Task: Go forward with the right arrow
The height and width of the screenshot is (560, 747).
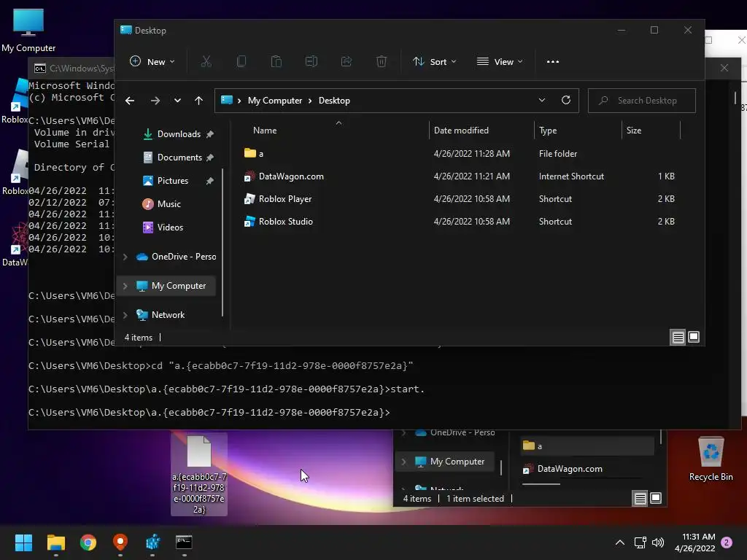Action: pos(155,101)
